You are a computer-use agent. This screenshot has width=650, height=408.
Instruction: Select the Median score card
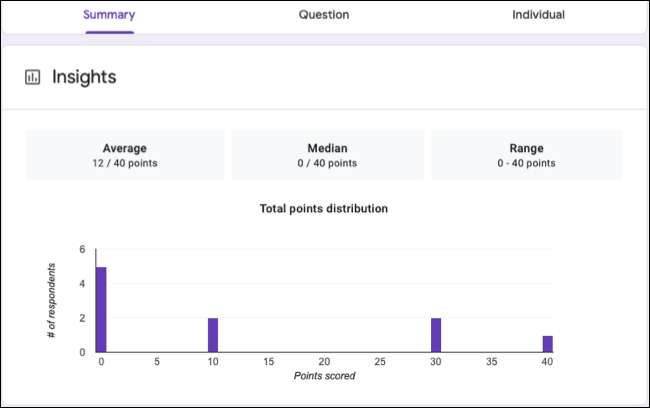click(326, 155)
